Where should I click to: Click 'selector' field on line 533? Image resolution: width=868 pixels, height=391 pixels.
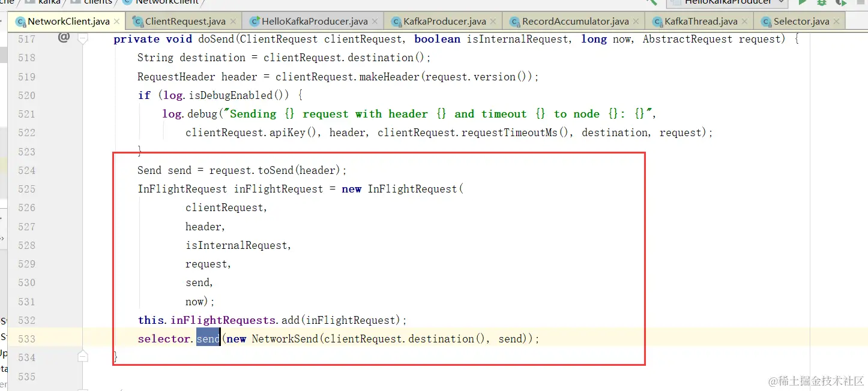[164, 339]
